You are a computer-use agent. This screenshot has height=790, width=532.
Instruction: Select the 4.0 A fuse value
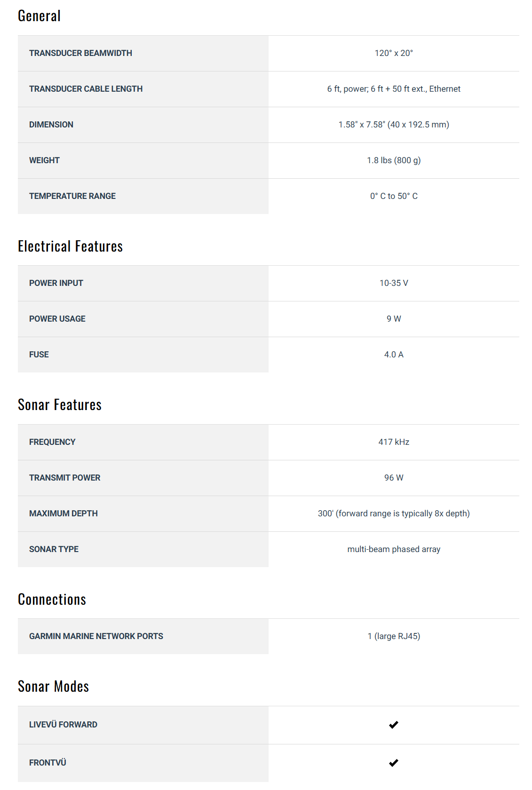(x=394, y=355)
